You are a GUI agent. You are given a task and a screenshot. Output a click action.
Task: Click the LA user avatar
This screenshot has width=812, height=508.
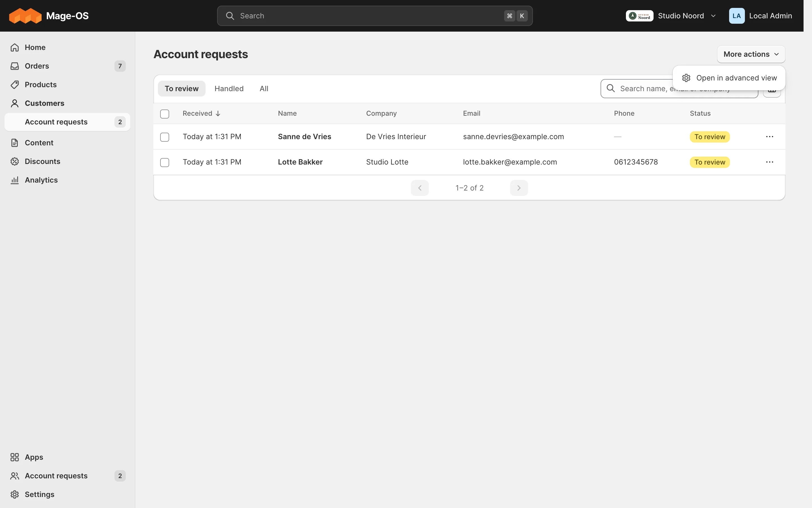pyautogui.click(x=736, y=16)
